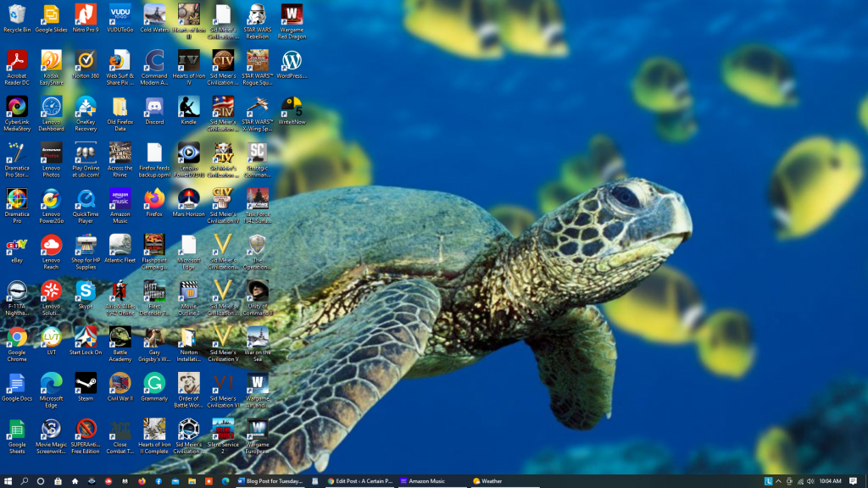868x488 pixels.
Task: Open the Grammarly desktop icon
Action: pos(154,383)
